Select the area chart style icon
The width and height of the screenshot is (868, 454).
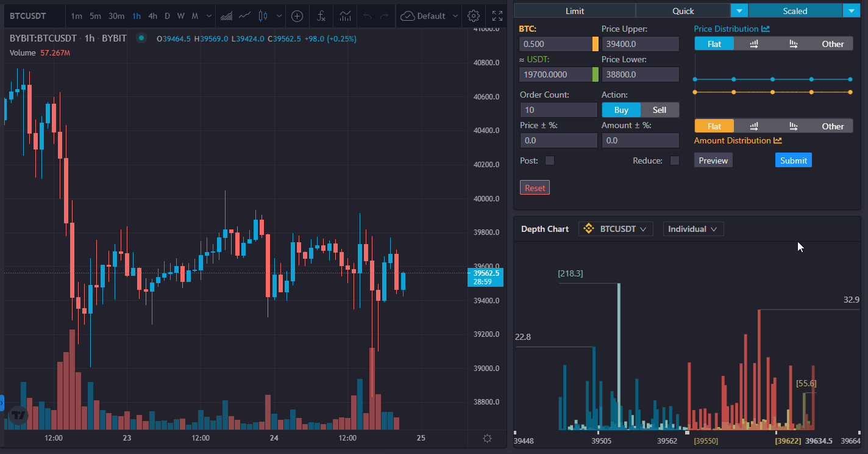coord(226,16)
